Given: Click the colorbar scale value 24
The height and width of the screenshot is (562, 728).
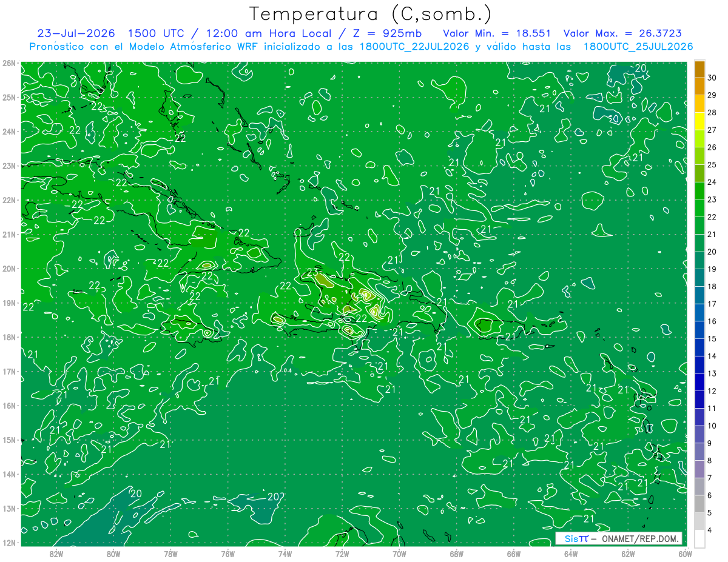Looking at the screenshot, I should point(712,182).
